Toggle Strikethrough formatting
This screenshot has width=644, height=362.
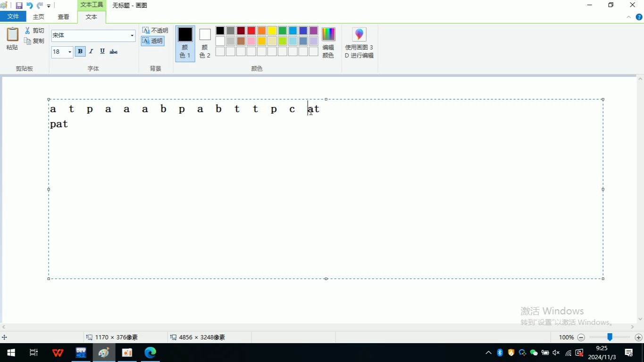click(x=114, y=51)
